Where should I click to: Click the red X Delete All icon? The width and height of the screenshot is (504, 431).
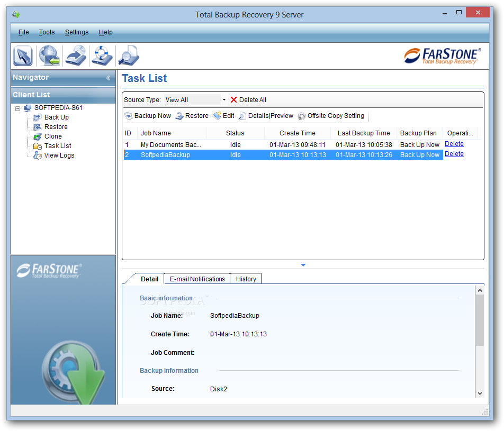[x=233, y=100]
